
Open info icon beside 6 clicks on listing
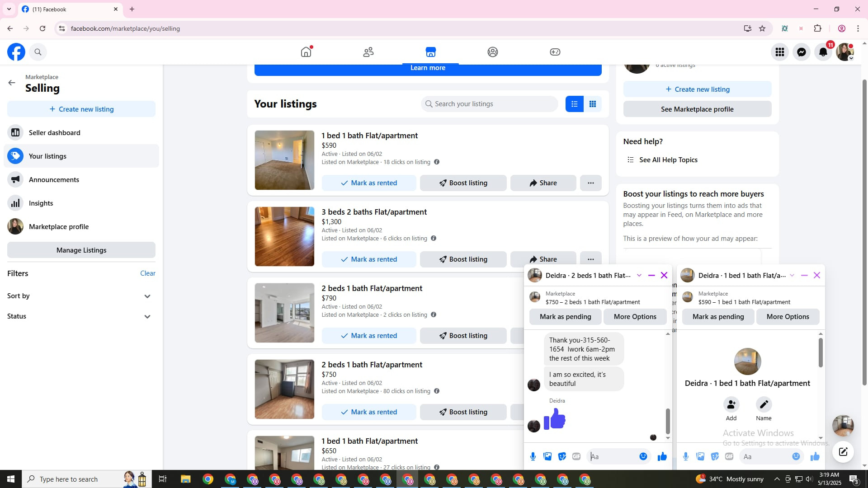tap(434, 238)
